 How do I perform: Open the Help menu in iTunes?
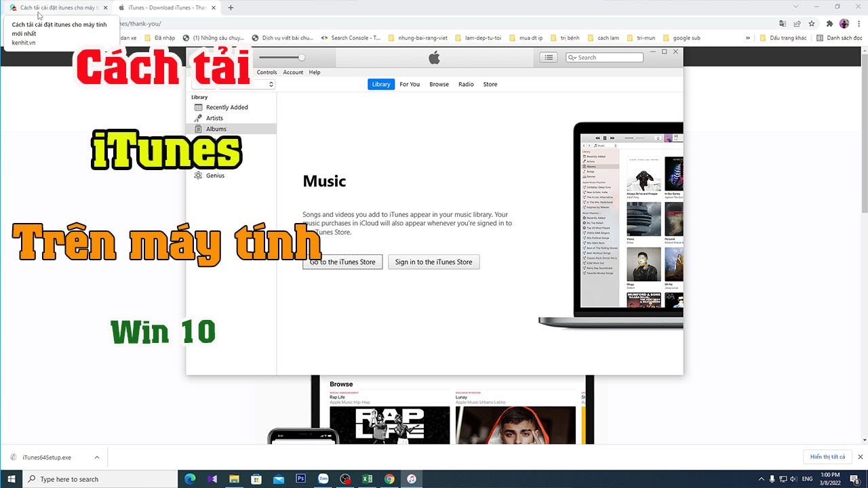click(315, 73)
